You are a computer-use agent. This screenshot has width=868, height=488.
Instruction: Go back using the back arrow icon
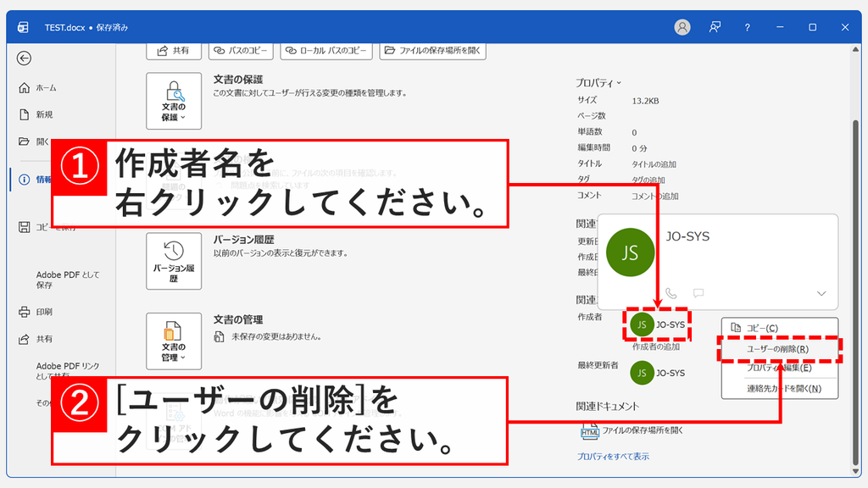point(24,58)
